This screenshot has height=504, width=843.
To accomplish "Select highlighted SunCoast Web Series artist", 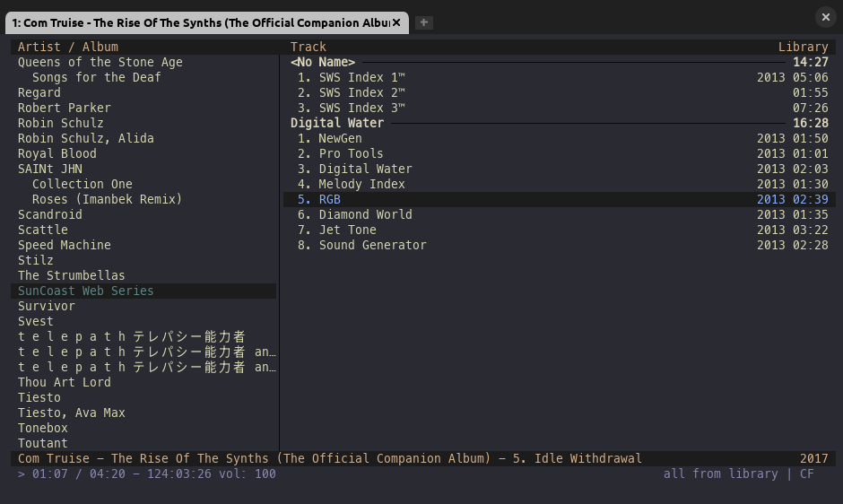I will click(x=143, y=291).
